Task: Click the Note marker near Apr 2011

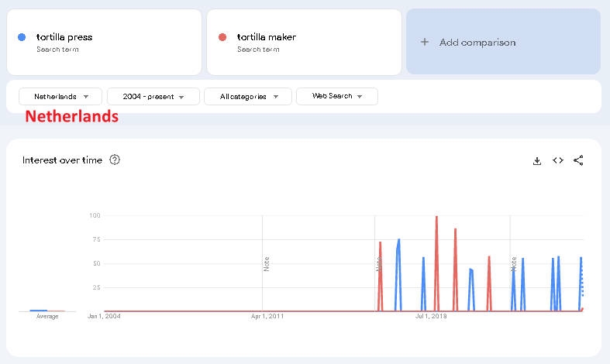Action: pyautogui.click(x=266, y=264)
